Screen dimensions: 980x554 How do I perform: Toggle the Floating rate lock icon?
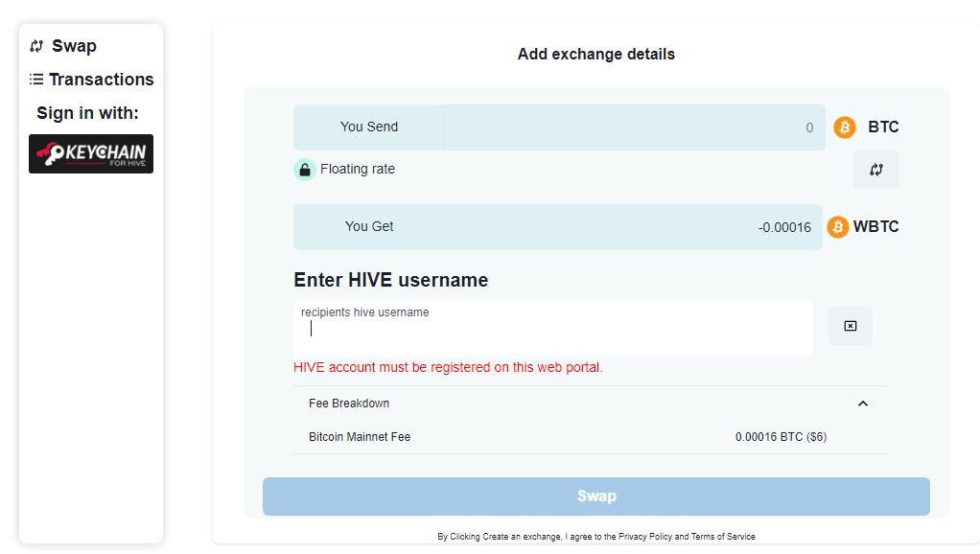click(x=304, y=170)
